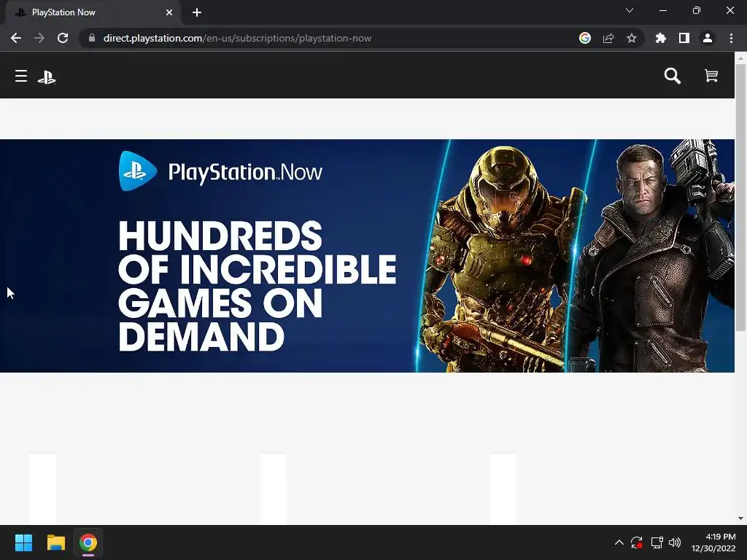The image size is (747, 560).
Task: Click the browser forward arrow
Action: point(39,38)
